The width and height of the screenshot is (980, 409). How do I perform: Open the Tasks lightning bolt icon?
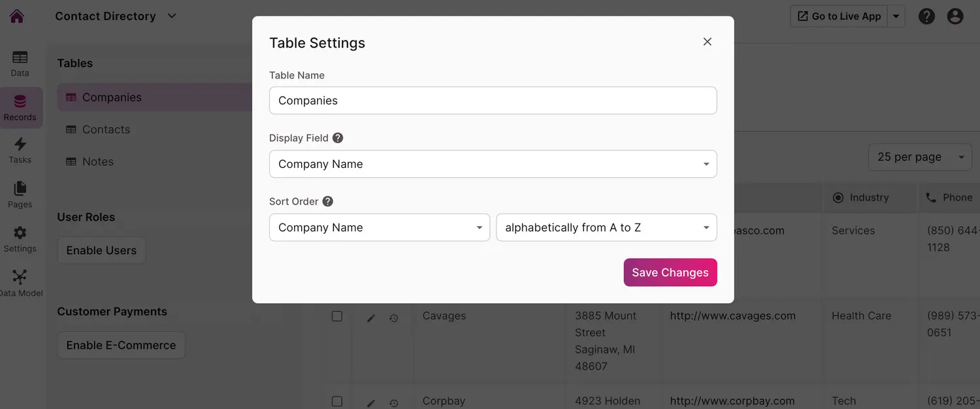point(20,150)
